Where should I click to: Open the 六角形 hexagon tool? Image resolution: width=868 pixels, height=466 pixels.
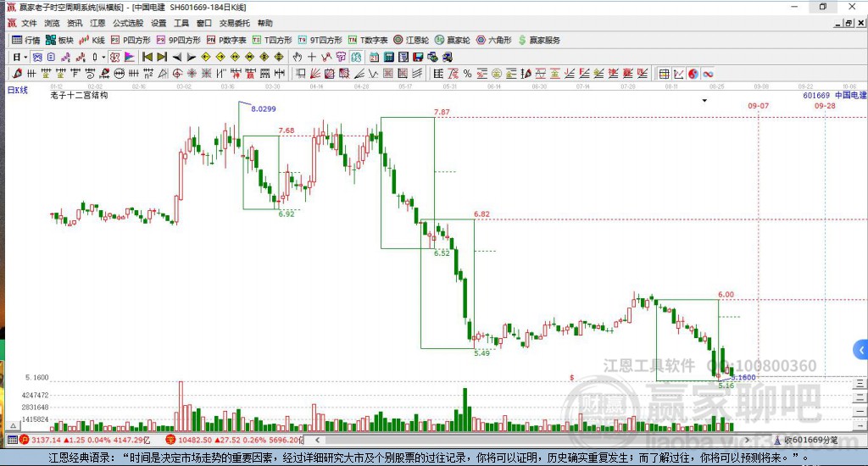click(494, 40)
